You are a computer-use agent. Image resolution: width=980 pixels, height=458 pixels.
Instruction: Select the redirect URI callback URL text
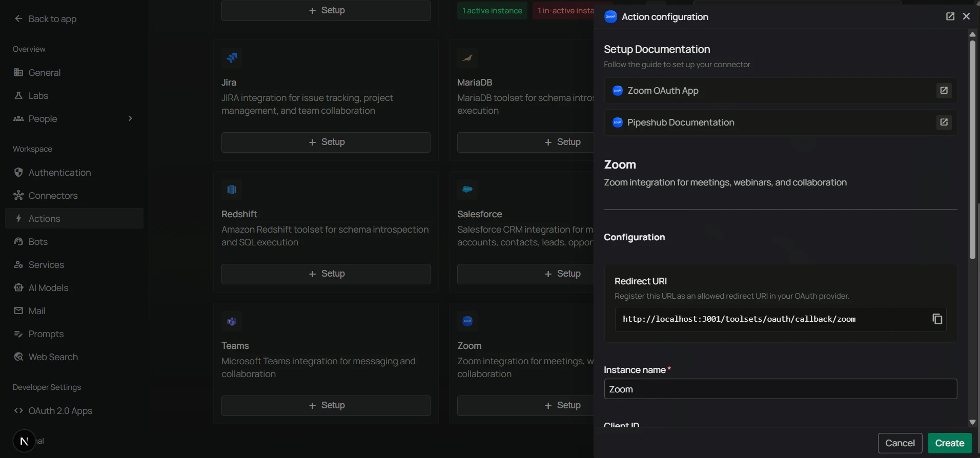(739, 319)
